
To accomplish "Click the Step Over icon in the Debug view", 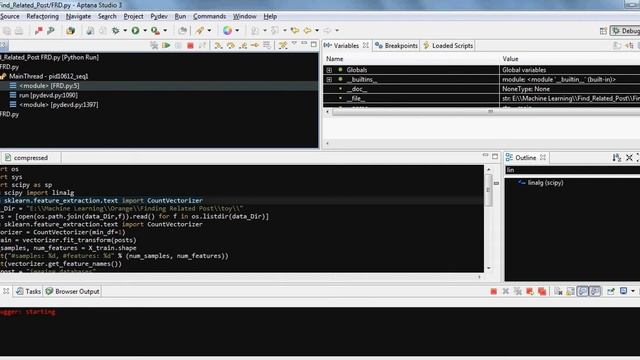I will [x=231, y=45].
